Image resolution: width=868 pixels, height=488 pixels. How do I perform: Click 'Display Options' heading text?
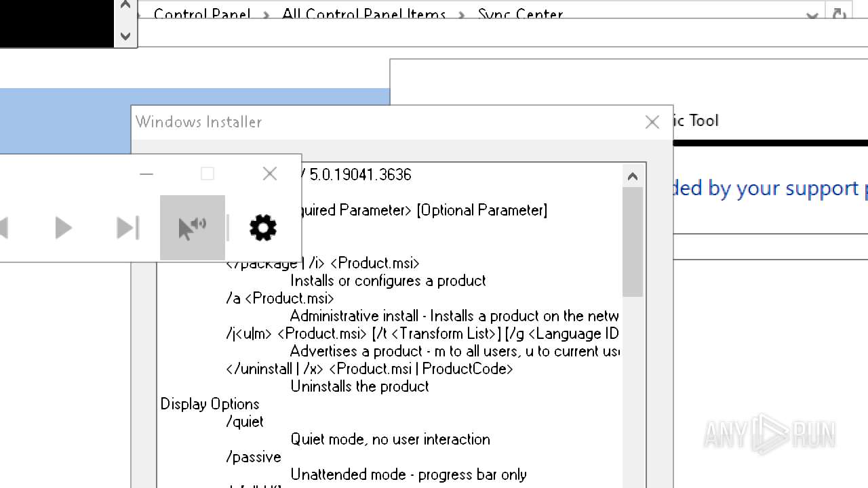click(210, 404)
